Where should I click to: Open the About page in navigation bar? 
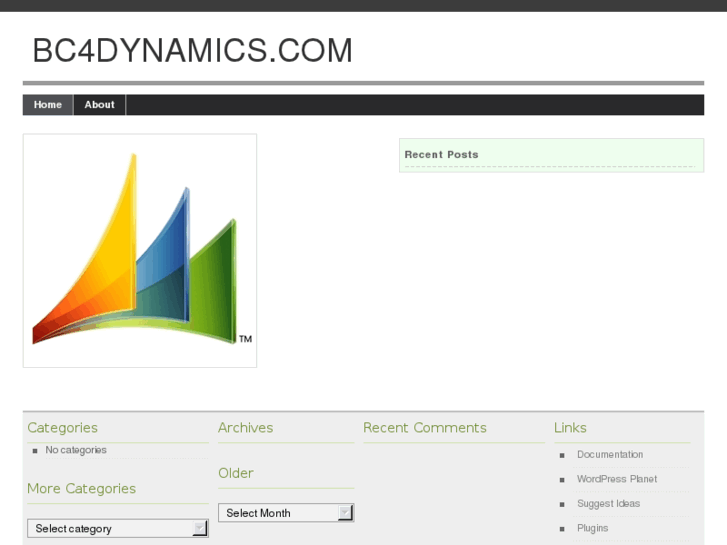pyautogui.click(x=99, y=105)
